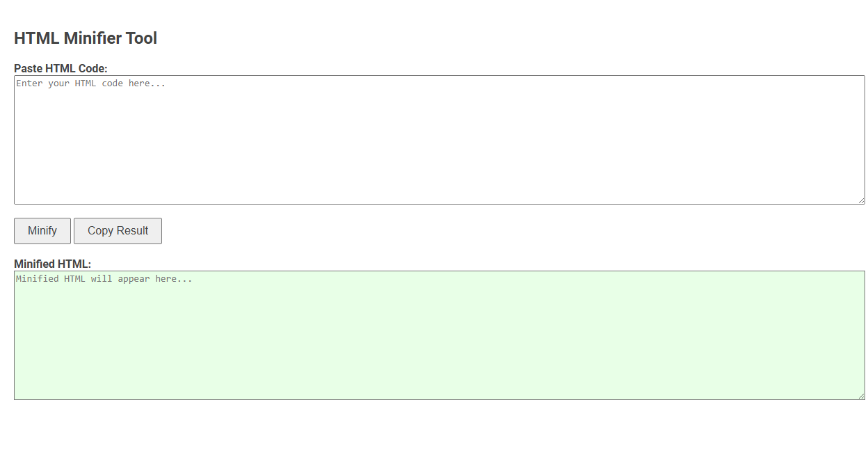
Task: Click the resize grip of the output textarea
Action: (x=862, y=396)
